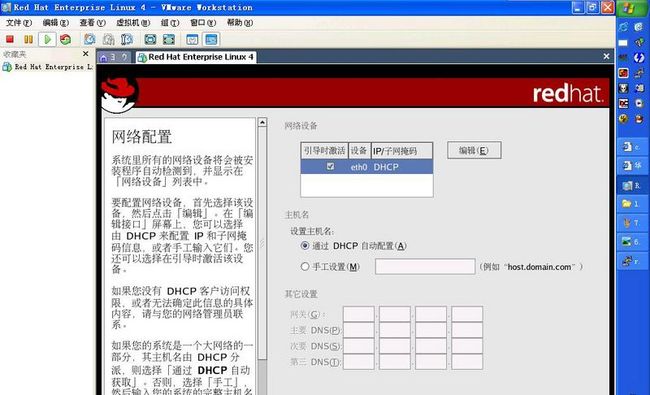Click the Windows Start button
The width and height of the screenshot is (650, 395).
point(631,7)
